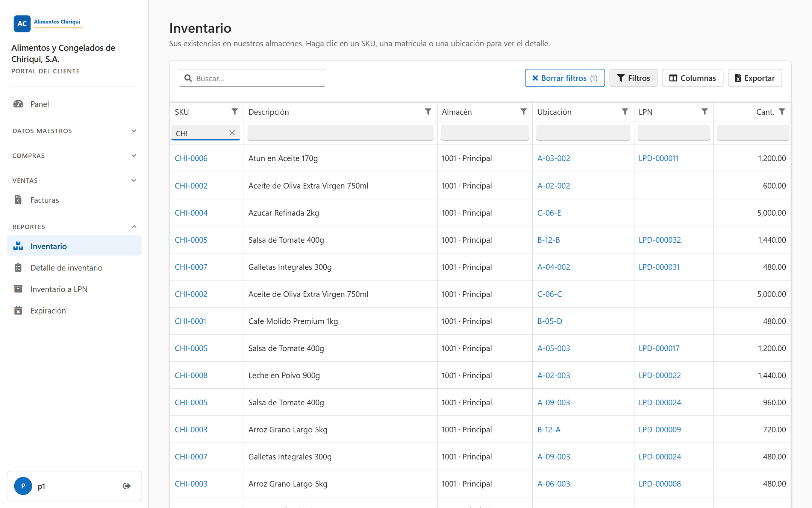
Task: Open location C-06-C link
Action: (549, 294)
